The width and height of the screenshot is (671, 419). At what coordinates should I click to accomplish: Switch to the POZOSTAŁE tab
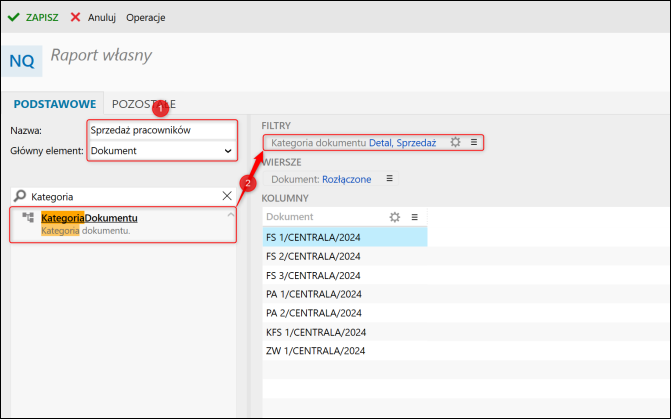[x=144, y=103]
